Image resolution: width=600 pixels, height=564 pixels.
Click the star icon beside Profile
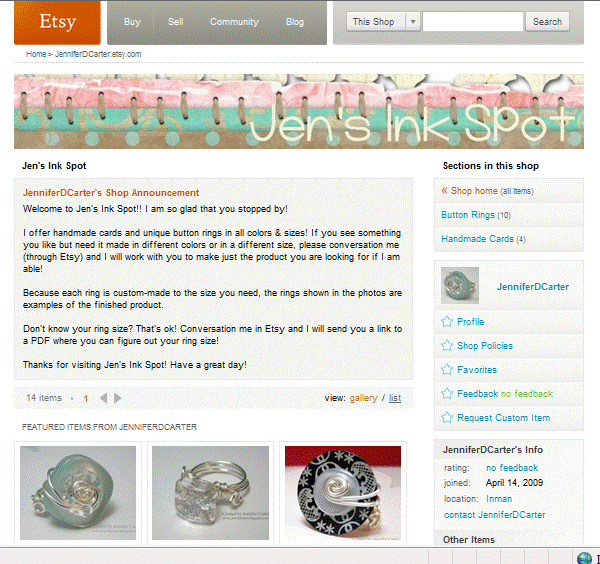447,321
